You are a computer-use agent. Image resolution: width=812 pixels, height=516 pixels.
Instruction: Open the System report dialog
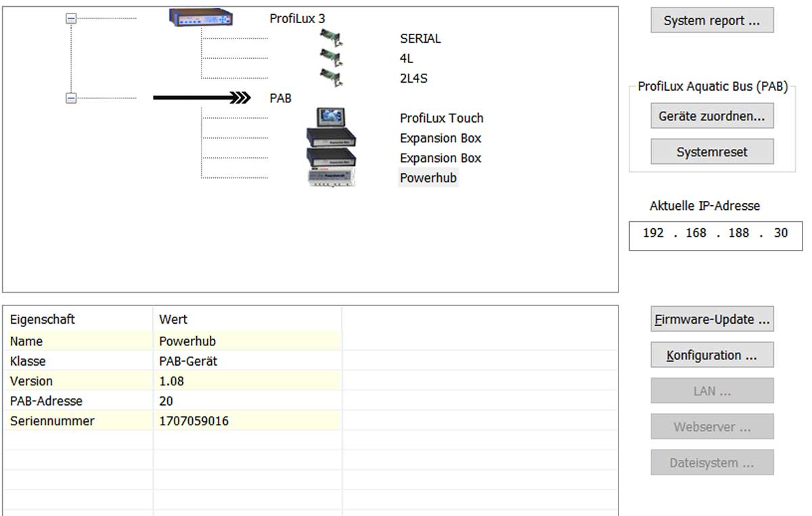coord(712,21)
